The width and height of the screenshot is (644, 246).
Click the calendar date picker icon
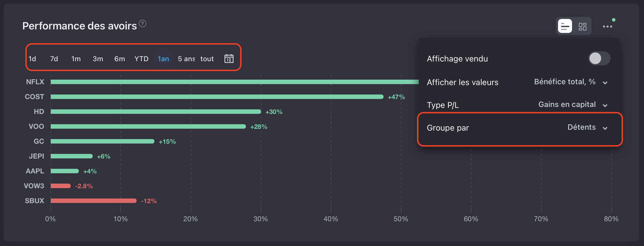[x=229, y=59]
